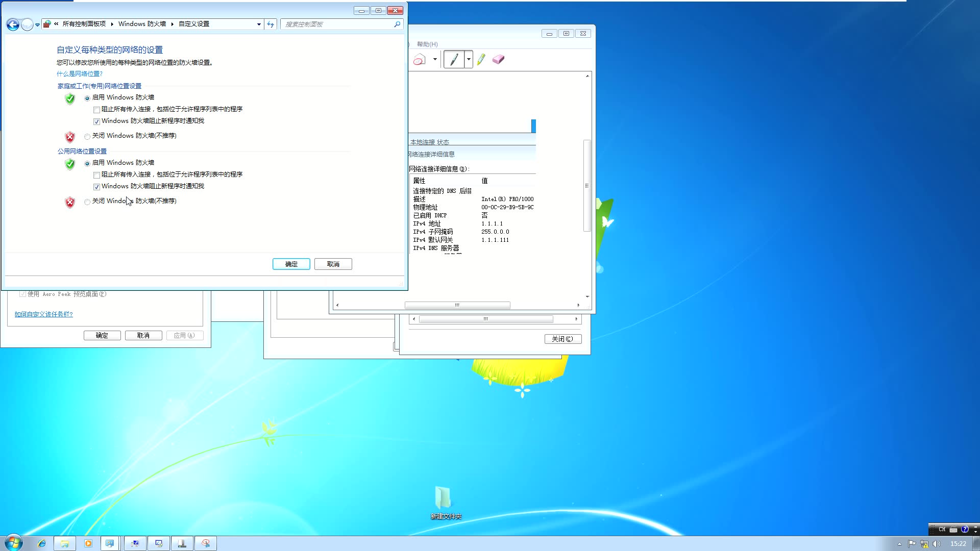
Task: Open the 什么是网络位置? help link
Action: point(79,73)
